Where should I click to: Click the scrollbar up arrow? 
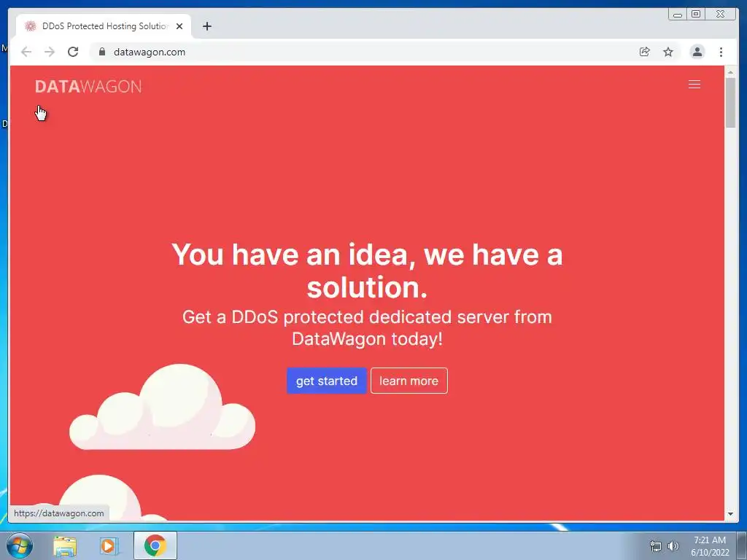click(730, 72)
